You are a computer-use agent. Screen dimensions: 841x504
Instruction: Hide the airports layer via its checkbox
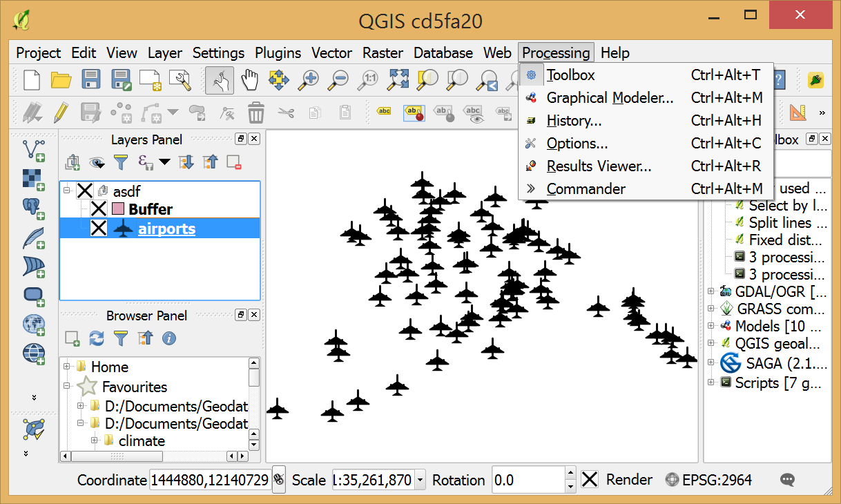[x=99, y=229]
